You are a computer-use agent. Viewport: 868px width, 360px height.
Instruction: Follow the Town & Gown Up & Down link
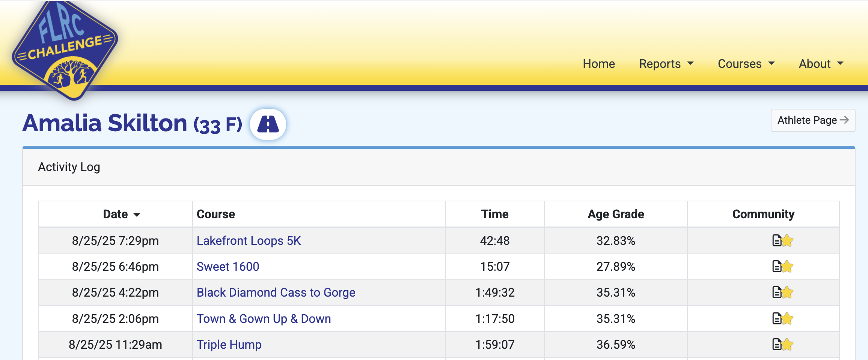pos(264,319)
